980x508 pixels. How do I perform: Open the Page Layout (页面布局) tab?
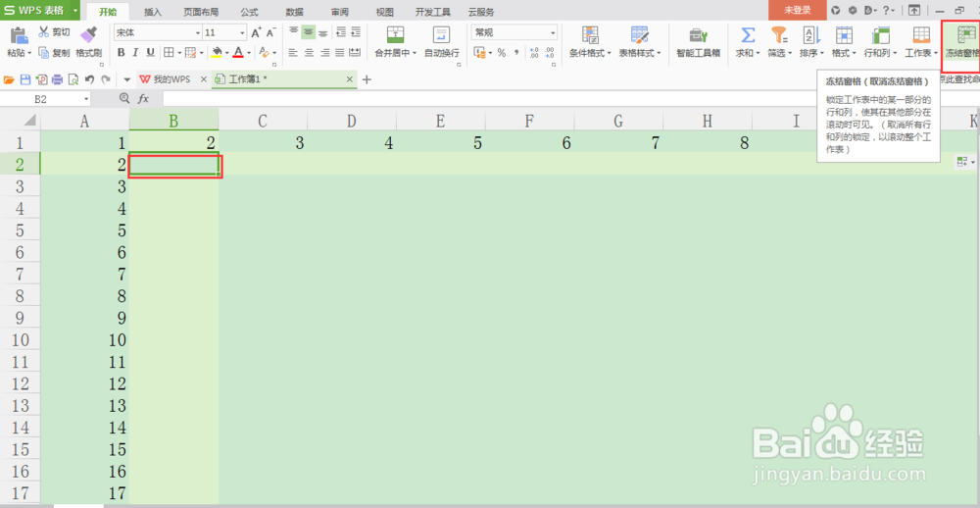[201, 11]
